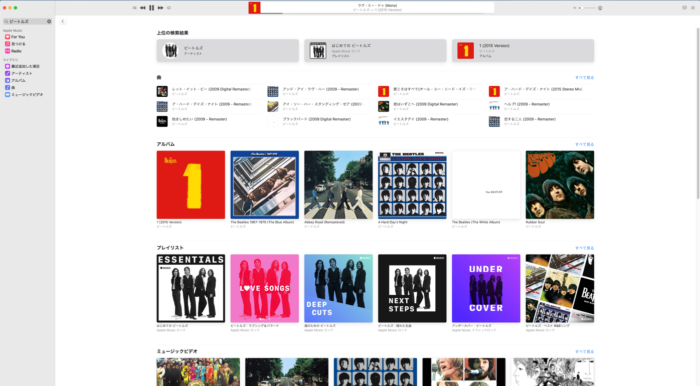This screenshot has height=386, width=700.
Task: See all results for music videos section
Action: pos(584,352)
